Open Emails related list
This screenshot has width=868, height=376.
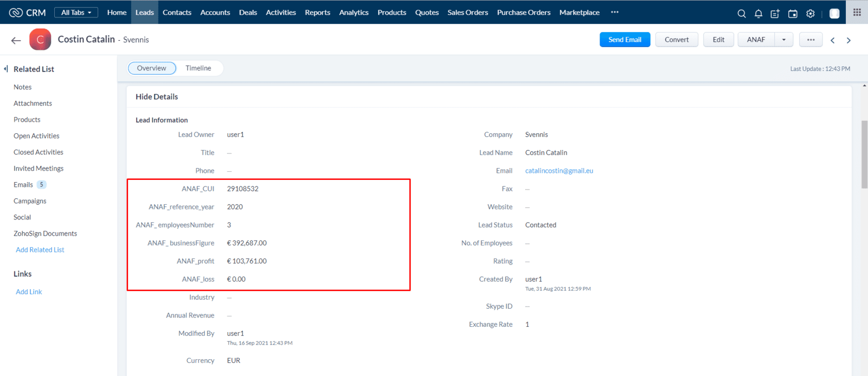click(x=23, y=185)
